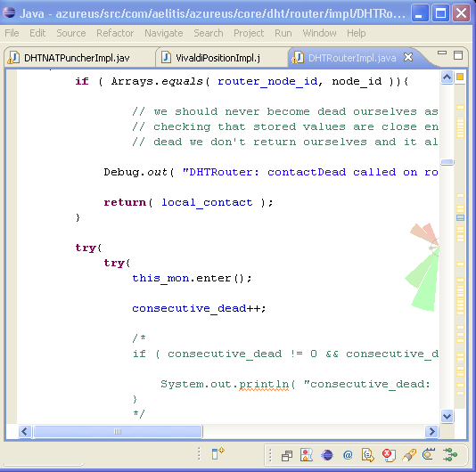
Task: Click the vertical scrollbar down arrow
Action: click(447, 416)
